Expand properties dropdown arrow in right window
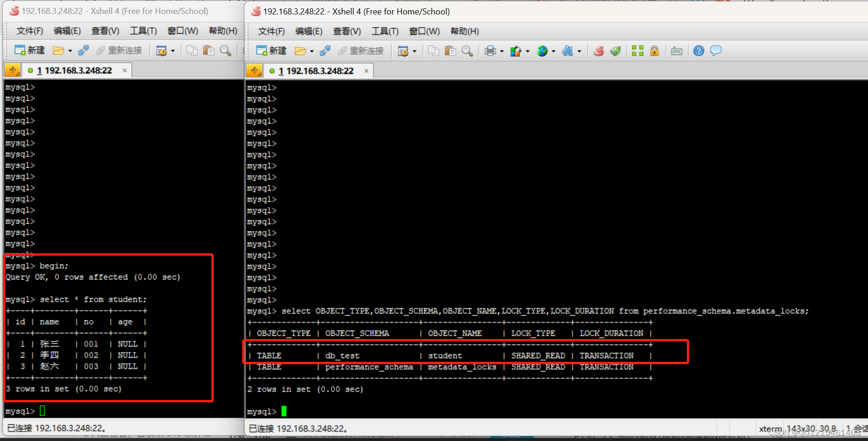868x441 pixels. click(x=414, y=51)
